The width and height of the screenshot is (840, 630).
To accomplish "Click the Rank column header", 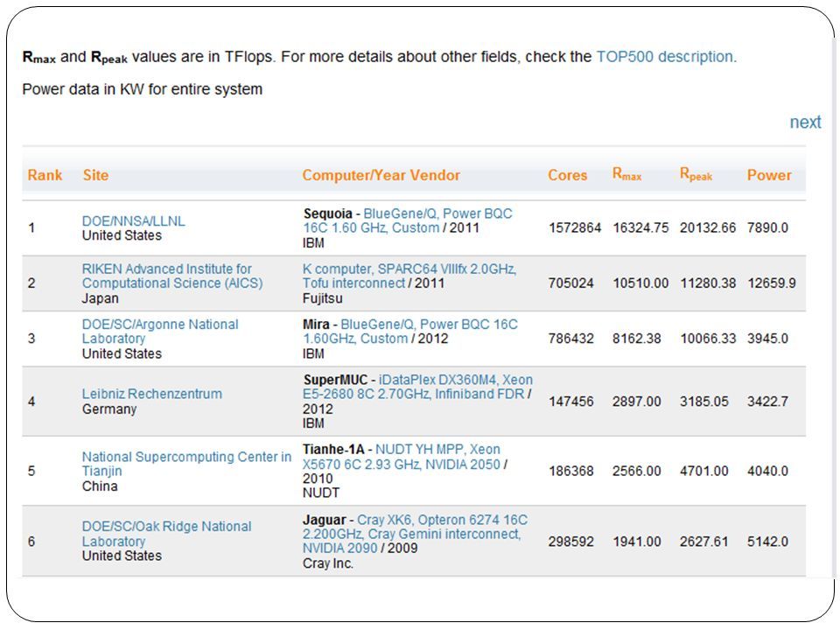I will tap(45, 175).
